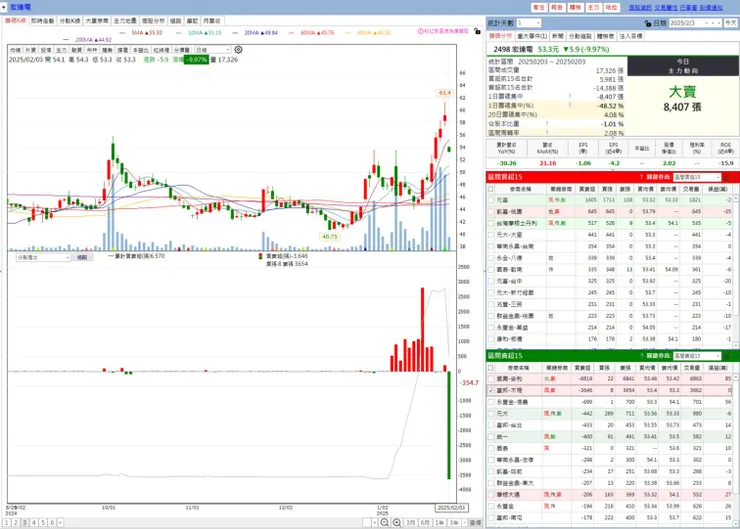740x529 pixels.
Task: Click question mark beside 區間周轉率 row
Action: coord(547,133)
